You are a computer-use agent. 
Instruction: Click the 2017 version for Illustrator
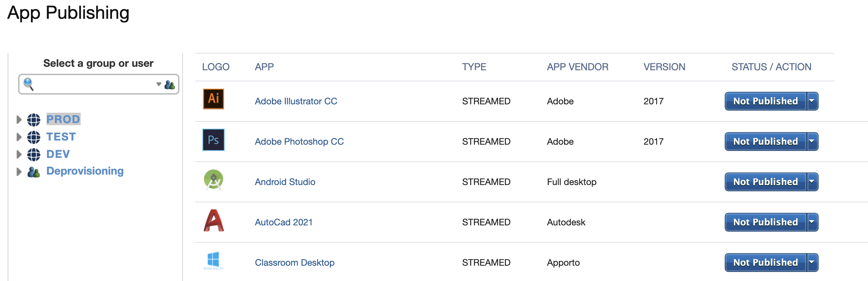[x=653, y=101]
